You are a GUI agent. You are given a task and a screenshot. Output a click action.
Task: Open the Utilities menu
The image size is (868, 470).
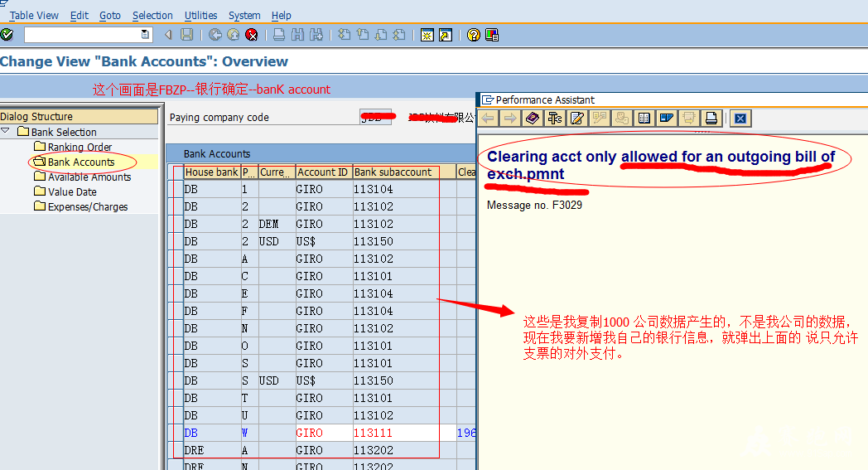pyautogui.click(x=200, y=16)
